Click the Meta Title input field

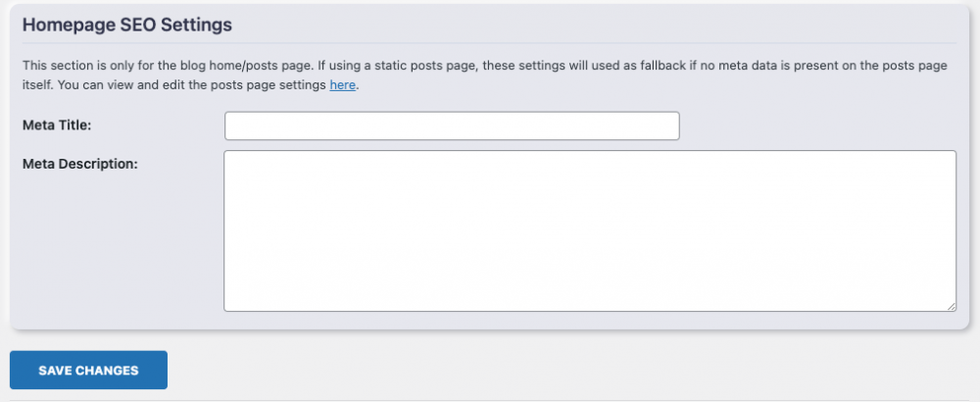[x=452, y=126]
